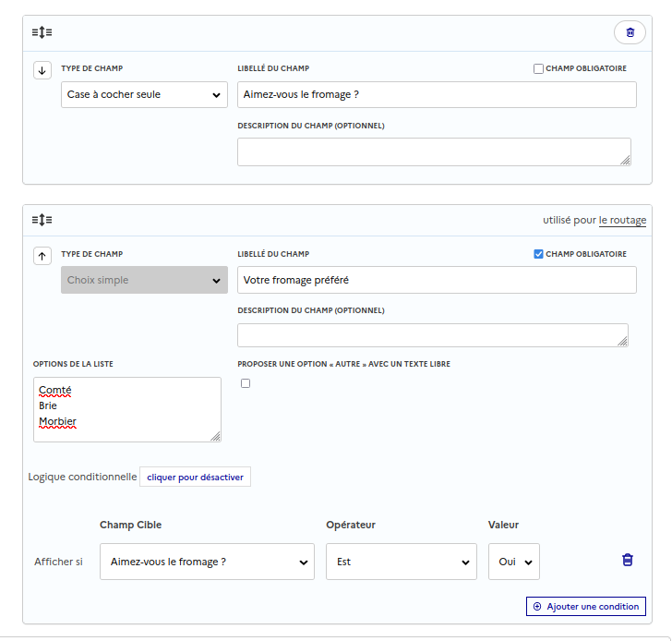The height and width of the screenshot is (641, 672).
Task: Click the drag handle of the second field
Action: click(42, 220)
